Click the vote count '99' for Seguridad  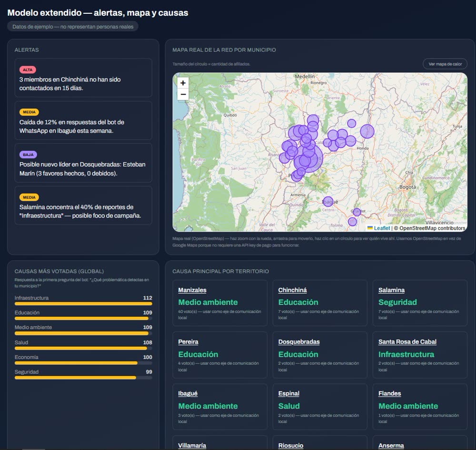tap(149, 372)
